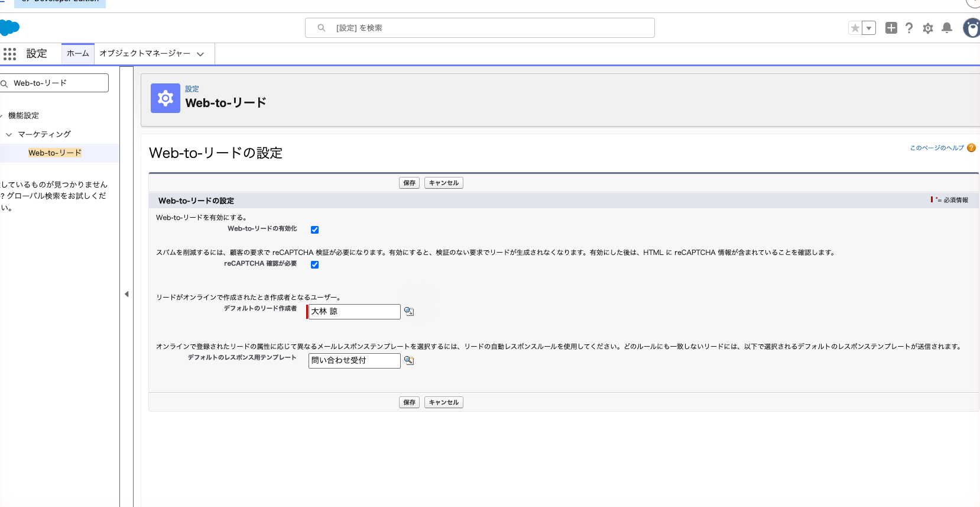Open the setup gear icon in header
The image size is (980, 507).
tap(928, 28)
